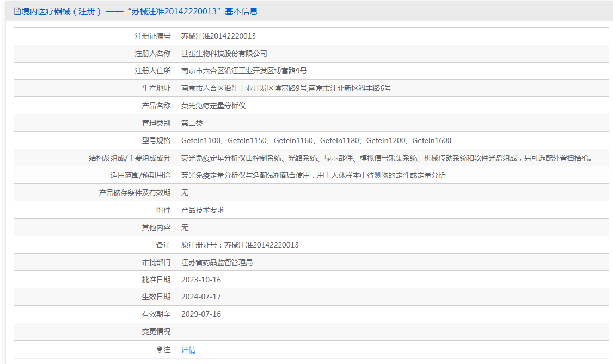Select registration number value 苏械注准20142220013
Image resolution: width=613 pixels, height=364 pixels.
click(x=218, y=36)
